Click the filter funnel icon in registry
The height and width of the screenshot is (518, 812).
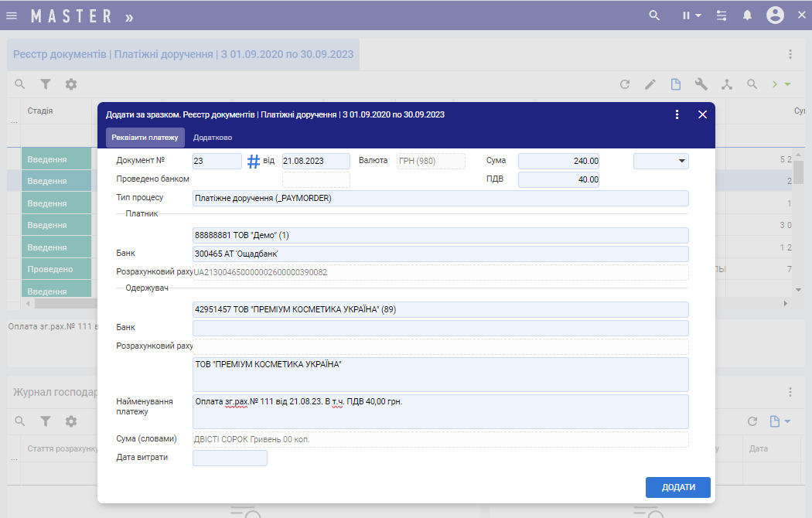point(46,84)
